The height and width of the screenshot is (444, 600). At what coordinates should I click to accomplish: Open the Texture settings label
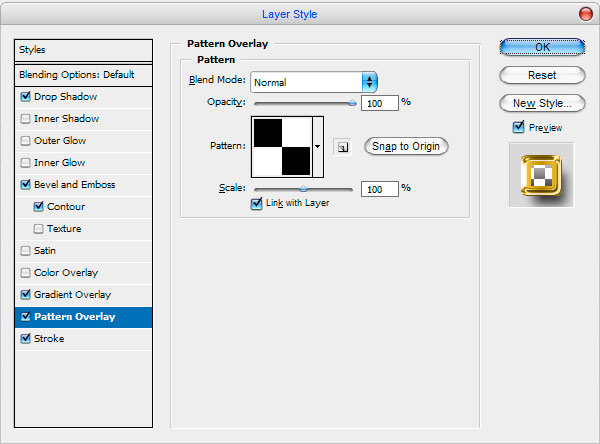pos(64,229)
